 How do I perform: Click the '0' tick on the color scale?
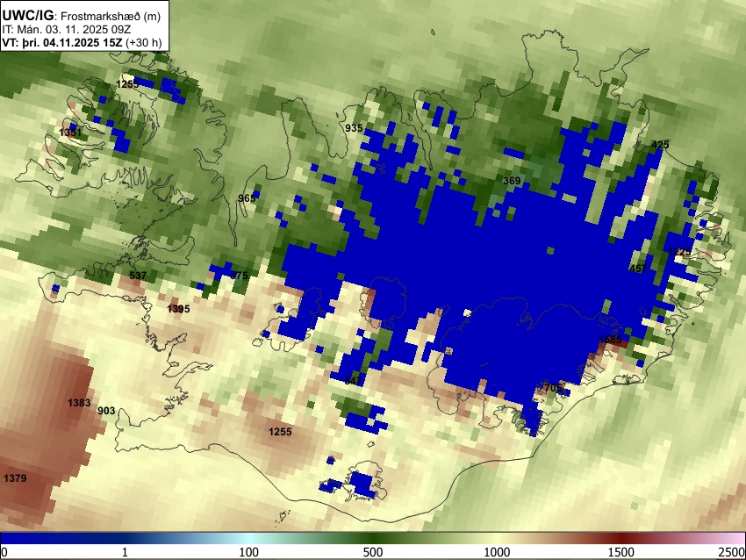[x=4, y=552]
